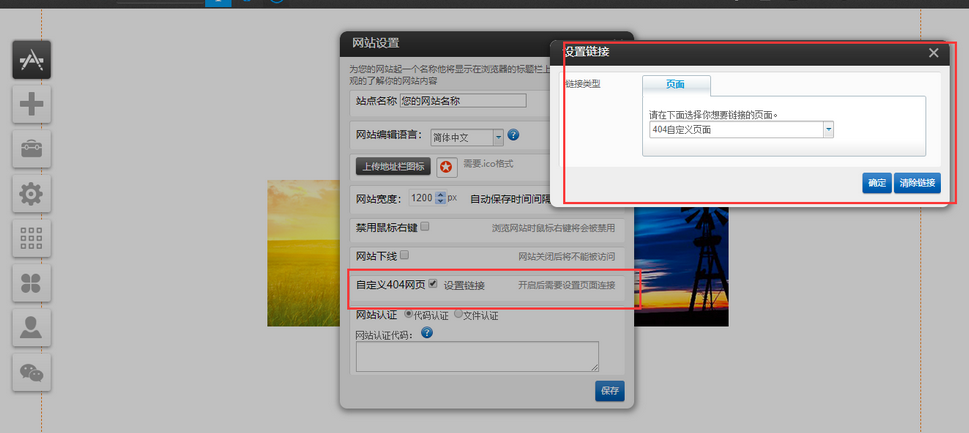Select the 页面 tab in link dialog
This screenshot has width=969, height=433.
[x=676, y=85]
